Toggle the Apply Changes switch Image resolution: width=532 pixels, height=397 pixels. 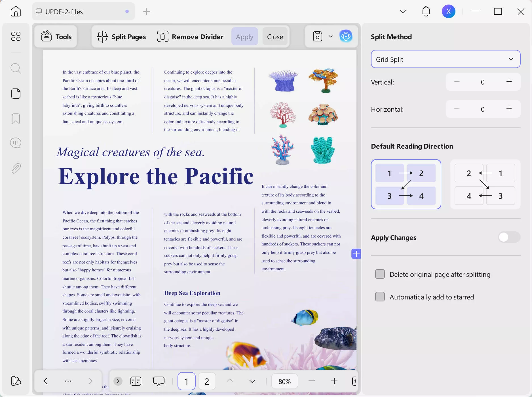pyautogui.click(x=509, y=237)
